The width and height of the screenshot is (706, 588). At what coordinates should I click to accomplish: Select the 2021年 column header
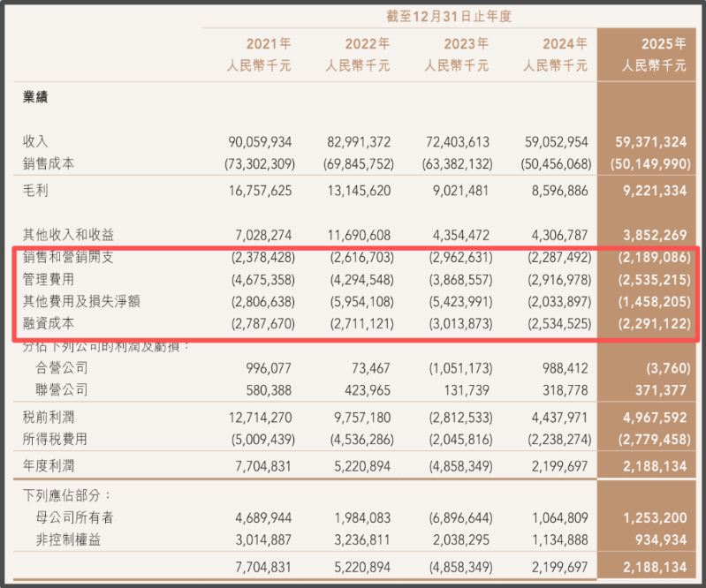(259, 43)
